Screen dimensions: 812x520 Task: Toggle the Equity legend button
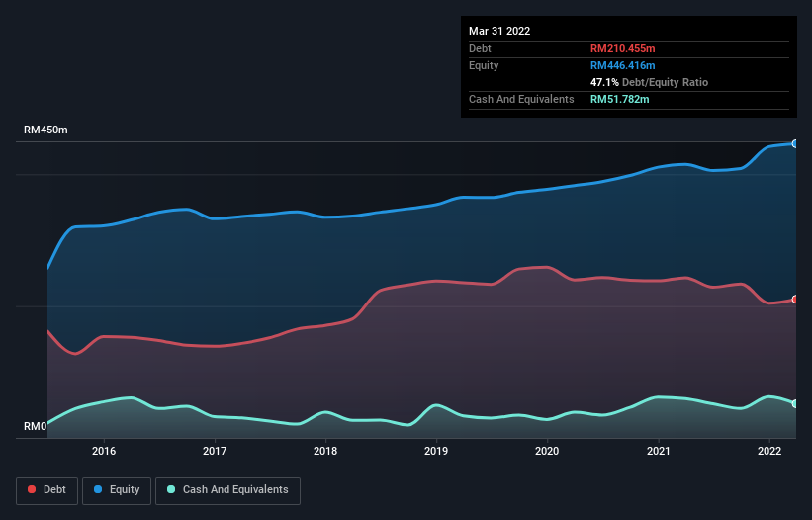pos(117,490)
